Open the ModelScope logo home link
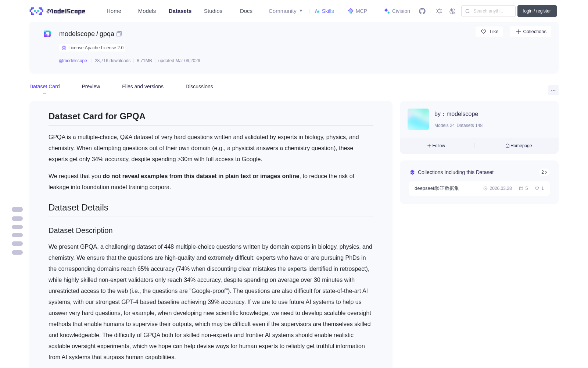This screenshot has width=588, height=368. pos(57,11)
